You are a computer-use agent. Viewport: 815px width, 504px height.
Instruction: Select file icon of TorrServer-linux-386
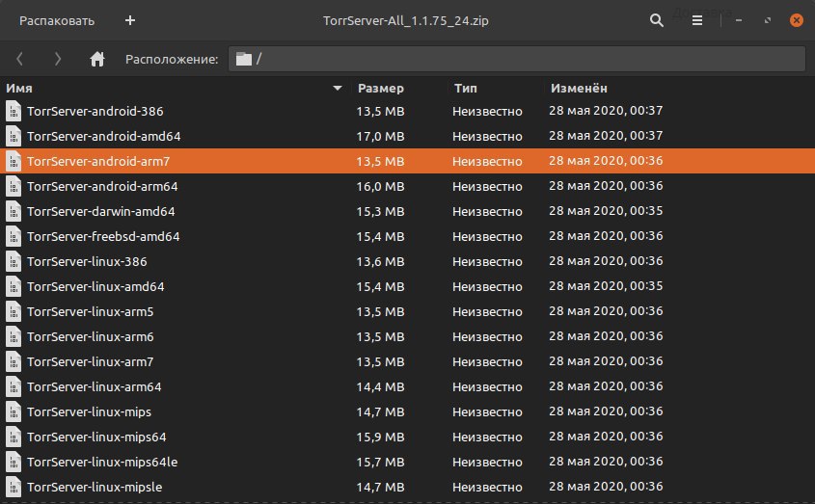[14, 261]
